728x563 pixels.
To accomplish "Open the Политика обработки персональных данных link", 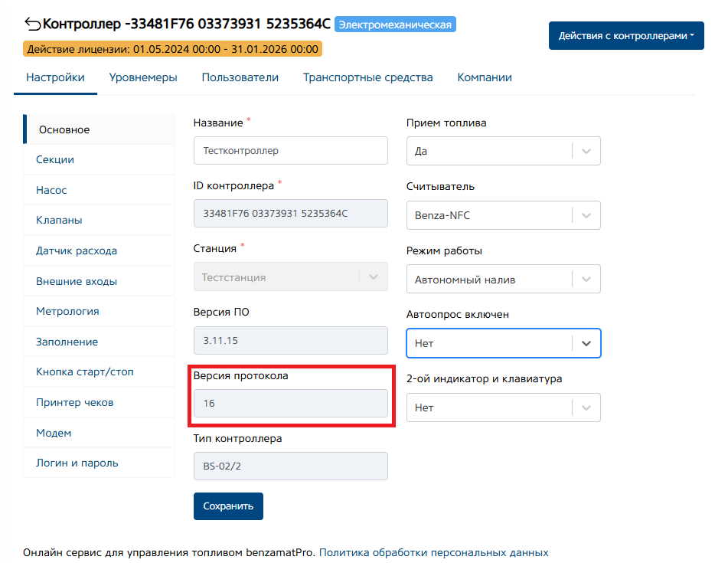I will (x=434, y=552).
